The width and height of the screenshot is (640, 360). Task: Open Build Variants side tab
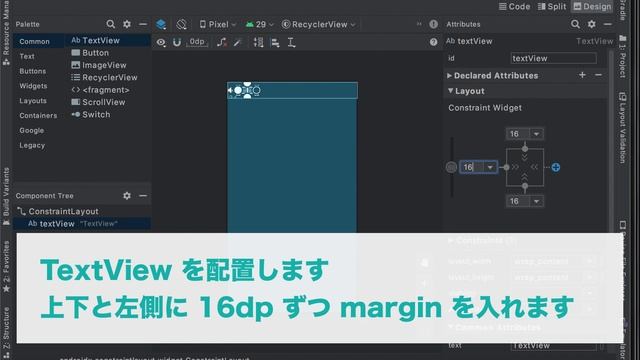click(x=6, y=196)
